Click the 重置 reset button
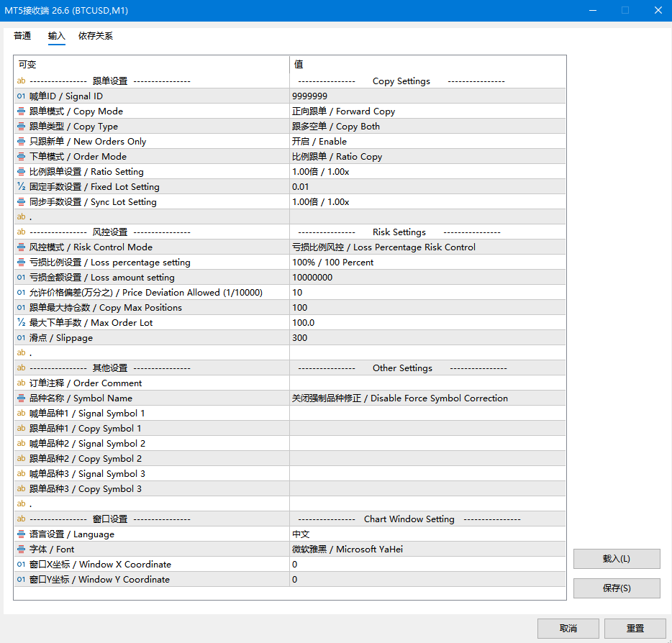Screen dimensions: 672x643 pos(635,629)
